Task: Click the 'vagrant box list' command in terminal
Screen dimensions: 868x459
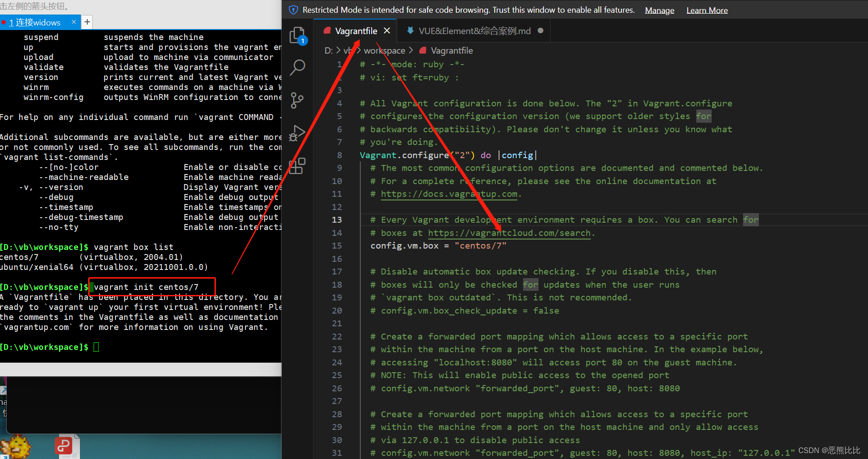Action: (134, 247)
